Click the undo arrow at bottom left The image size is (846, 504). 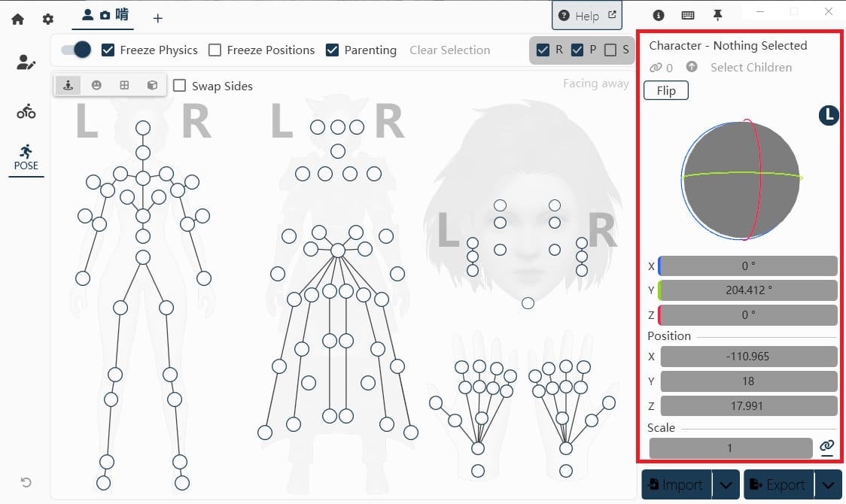[x=26, y=482]
